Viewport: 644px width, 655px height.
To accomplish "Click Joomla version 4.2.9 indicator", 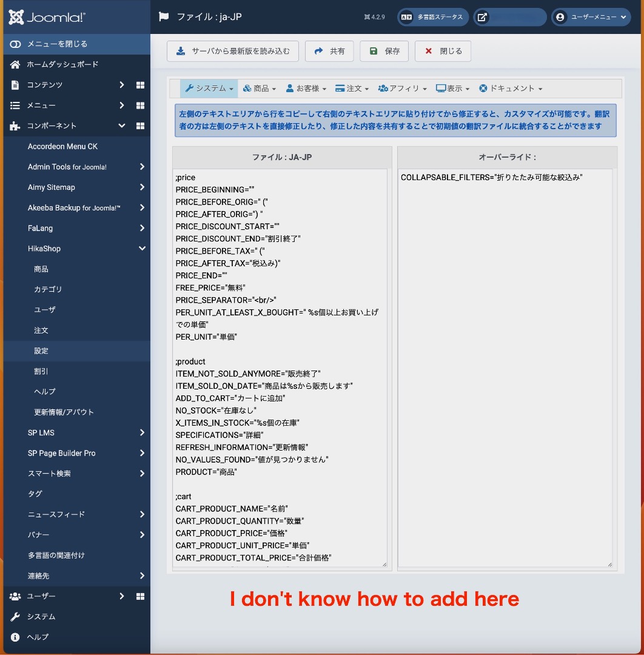I will [x=374, y=17].
